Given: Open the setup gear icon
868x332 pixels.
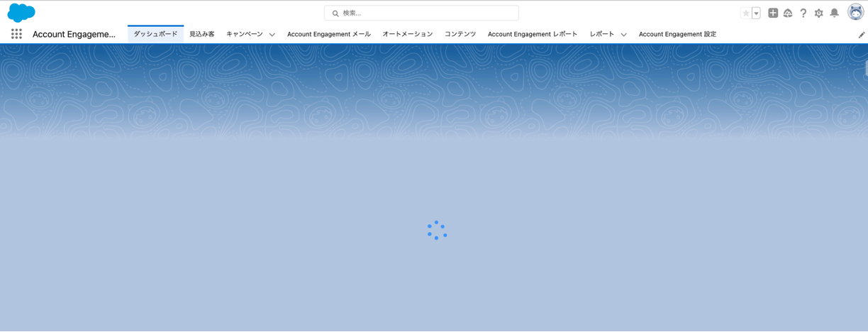Looking at the screenshot, I should coord(819,13).
